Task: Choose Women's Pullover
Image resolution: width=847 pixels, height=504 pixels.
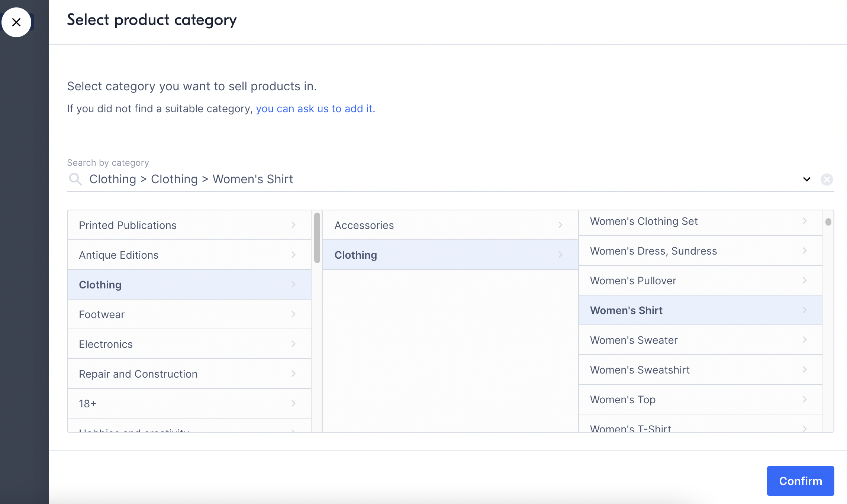Action: [x=701, y=281]
